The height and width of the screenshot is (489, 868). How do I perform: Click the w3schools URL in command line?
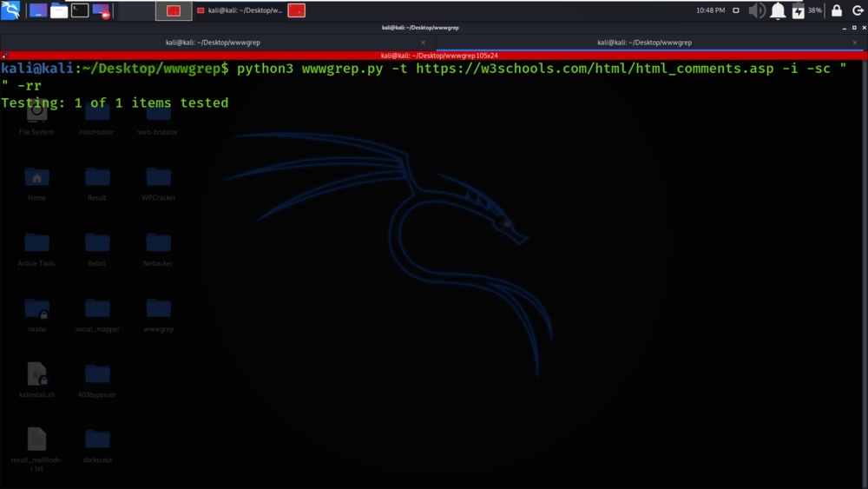pos(595,69)
